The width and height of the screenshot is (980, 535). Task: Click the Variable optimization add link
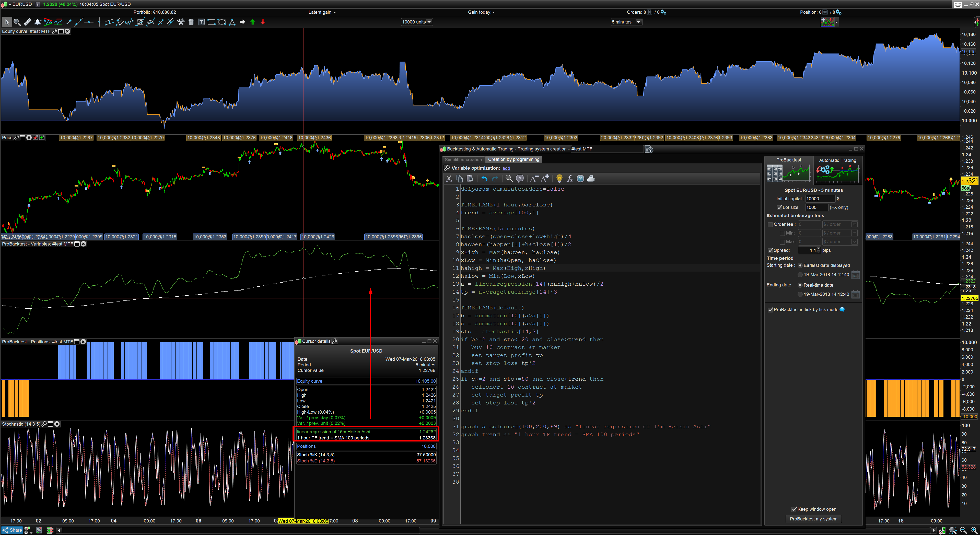coord(506,168)
